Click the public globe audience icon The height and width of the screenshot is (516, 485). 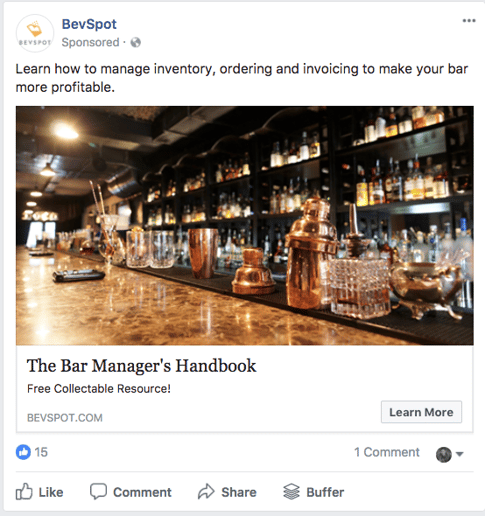[136, 42]
